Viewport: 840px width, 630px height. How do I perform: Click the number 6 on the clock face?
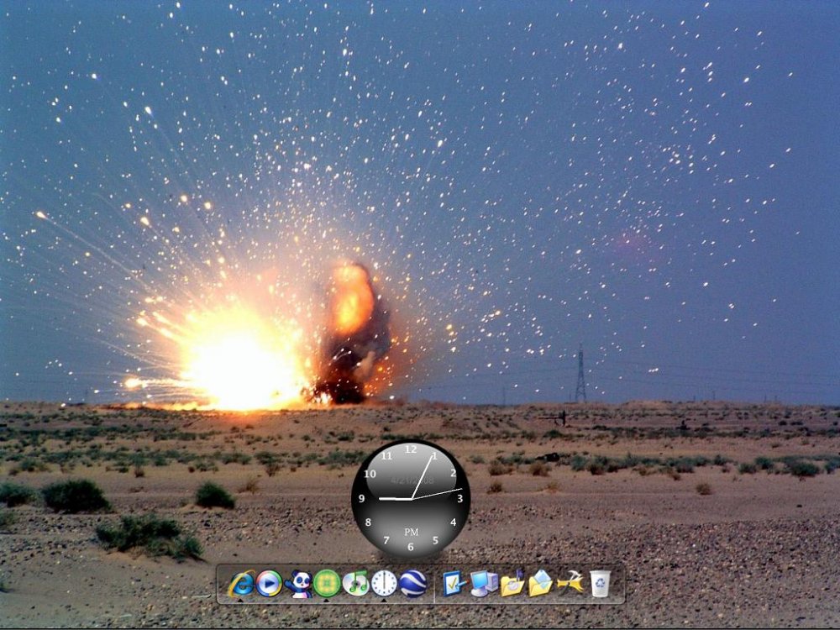click(x=411, y=547)
